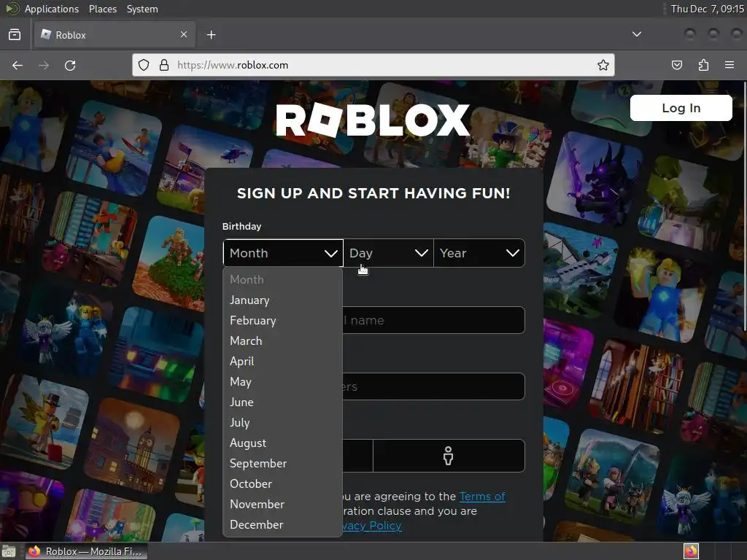The width and height of the screenshot is (747, 560).
Task: Click the Roblox Mozilla Firefox taskbar entry
Action: tap(86, 551)
